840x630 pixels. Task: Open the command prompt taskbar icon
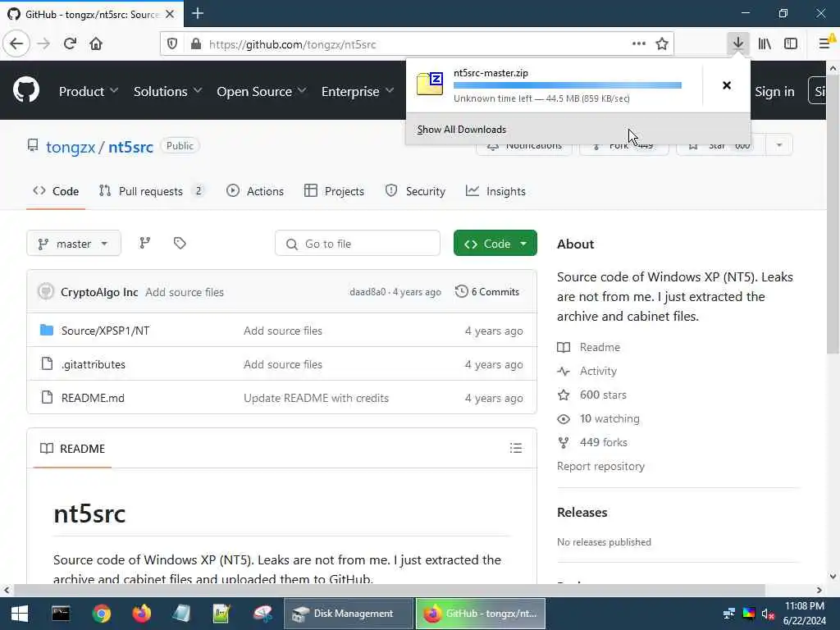point(61,614)
